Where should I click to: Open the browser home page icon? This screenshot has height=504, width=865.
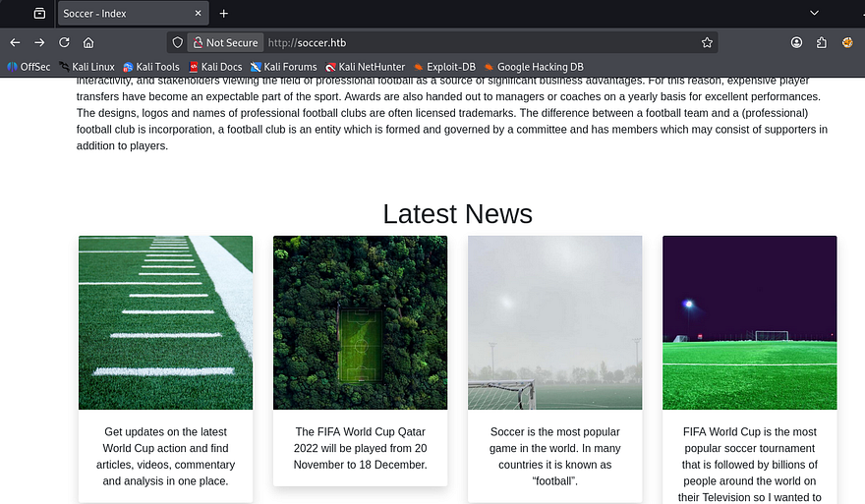[88, 43]
